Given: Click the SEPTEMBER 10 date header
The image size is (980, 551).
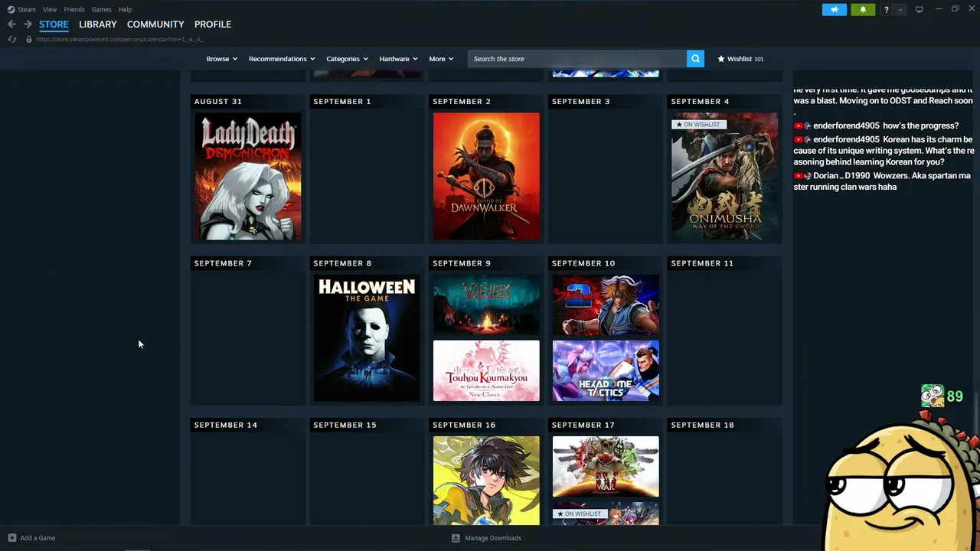Looking at the screenshot, I should (583, 263).
